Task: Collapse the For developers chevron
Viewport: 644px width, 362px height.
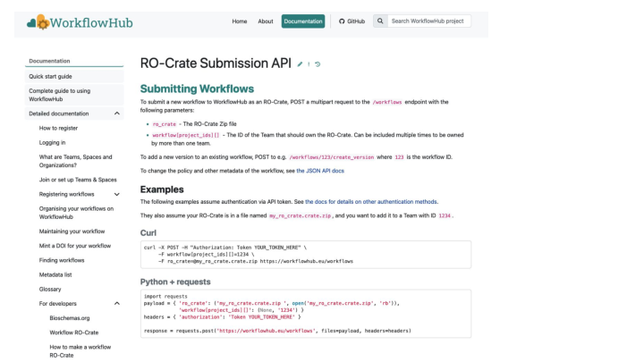Action: pyautogui.click(x=117, y=304)
